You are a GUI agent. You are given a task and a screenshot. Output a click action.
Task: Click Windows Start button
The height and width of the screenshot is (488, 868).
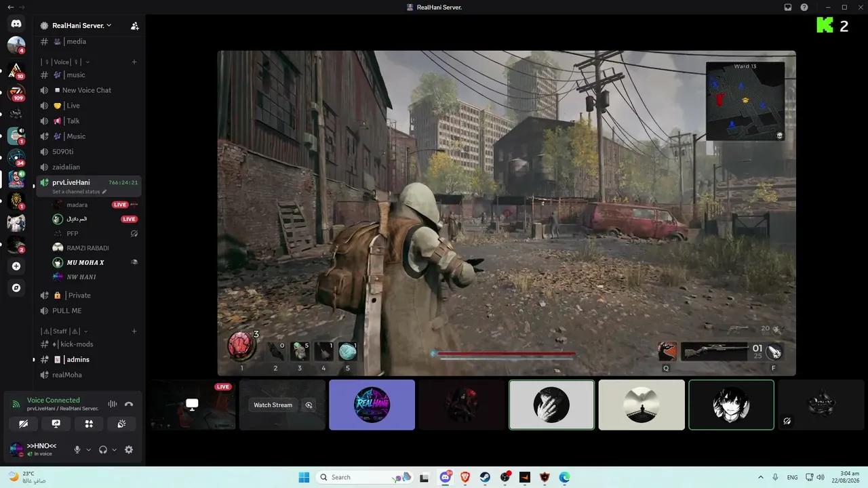pos(304,477)
